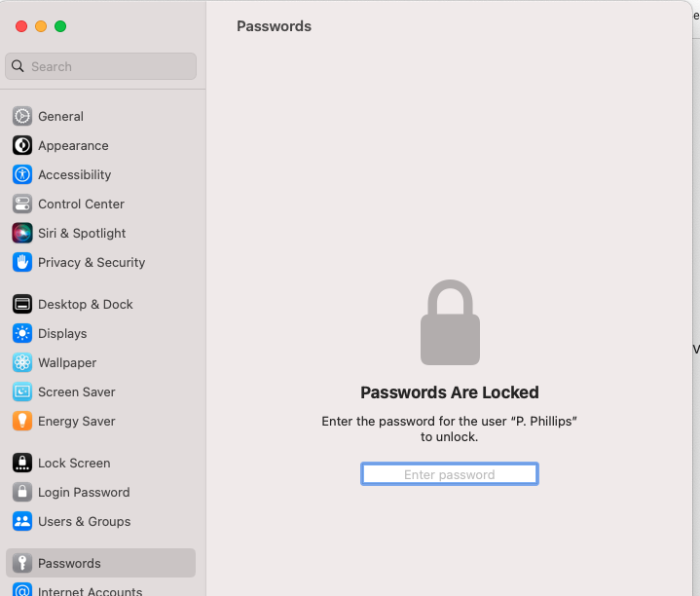Select the Screen Saver icon
Viewport: 700px width, 596px height.
pos(22,391)
